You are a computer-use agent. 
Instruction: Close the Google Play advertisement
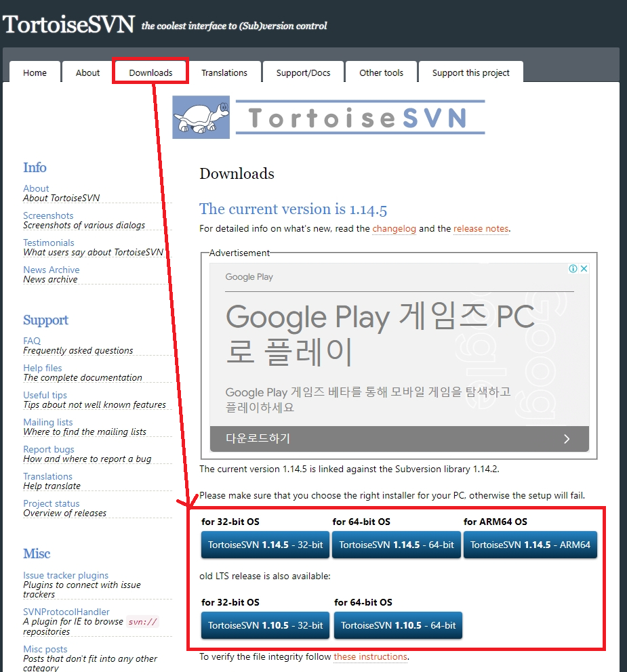click(x=584, y=269)
